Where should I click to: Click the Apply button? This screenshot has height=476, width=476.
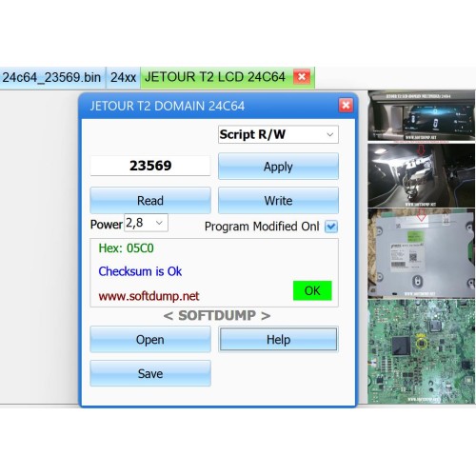point(278,167)
